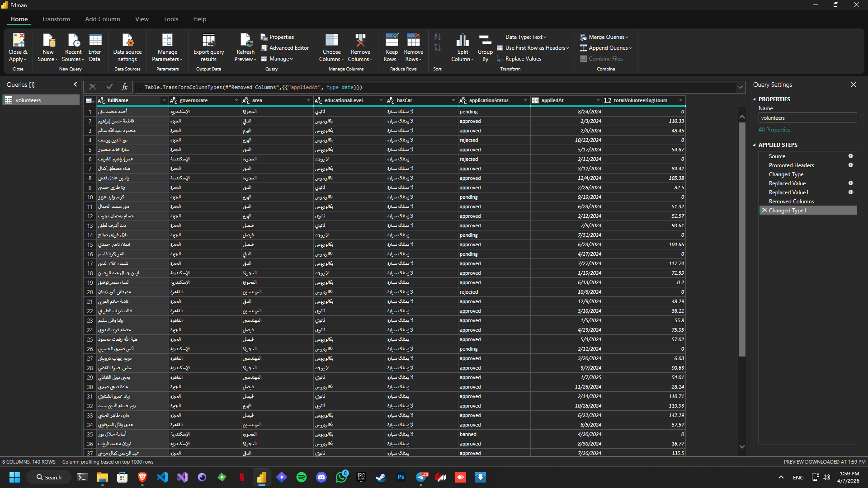Viewport: 868px width, 488px height.
Task: Click Export query results
Action: click(208, 47)
